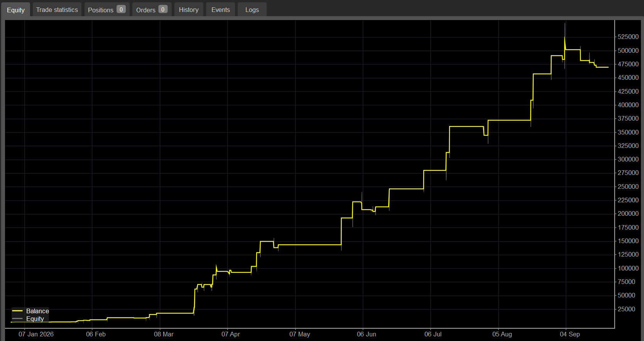Select the Orders tab
This screenshot has width=644, height=341.
click(152, 10)
